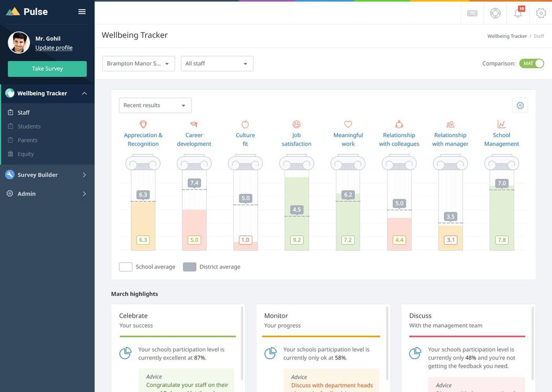Toggle the hamburger sidebar menu

(x=82, y=12)
